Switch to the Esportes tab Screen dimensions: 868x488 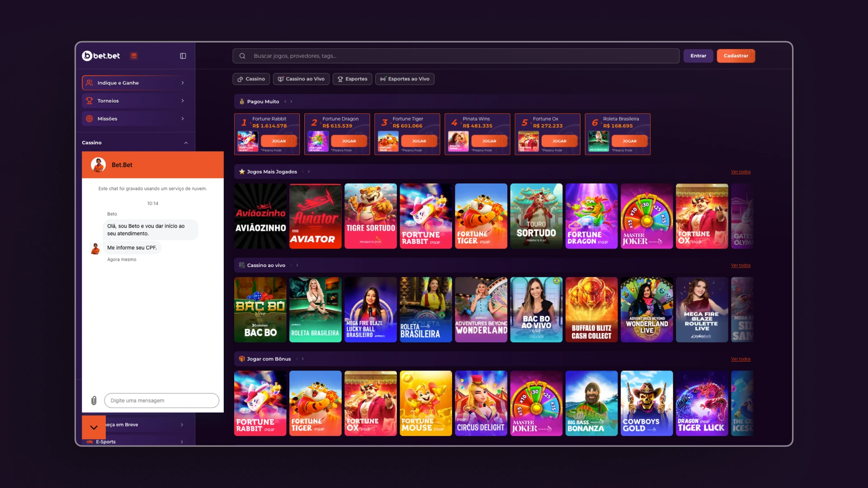click(353, 79)
